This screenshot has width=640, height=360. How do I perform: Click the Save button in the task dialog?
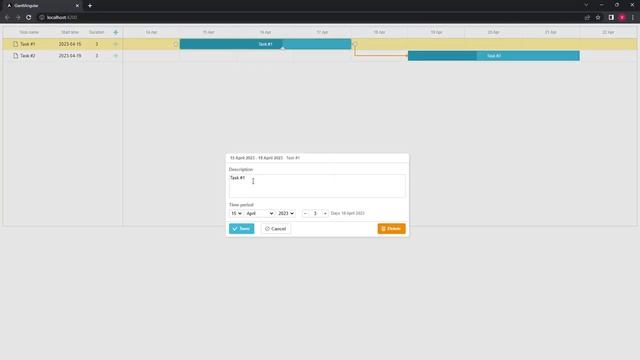(241, 229)
